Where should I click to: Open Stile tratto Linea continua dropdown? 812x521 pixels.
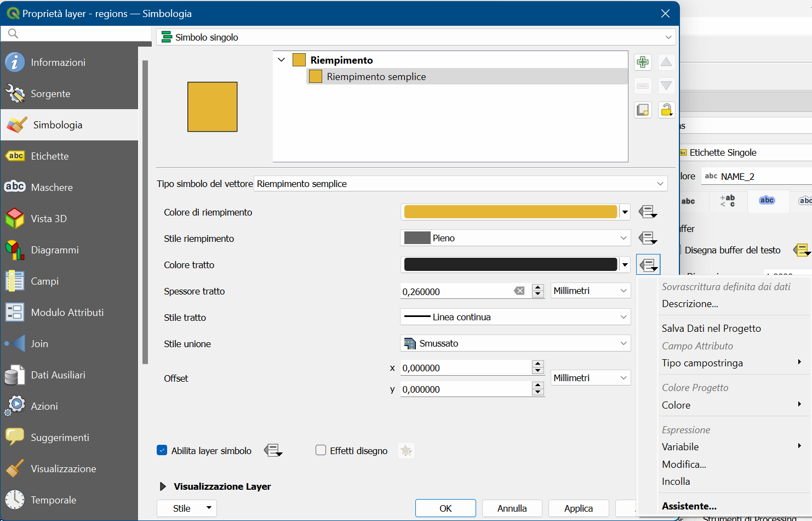(516, 317)
